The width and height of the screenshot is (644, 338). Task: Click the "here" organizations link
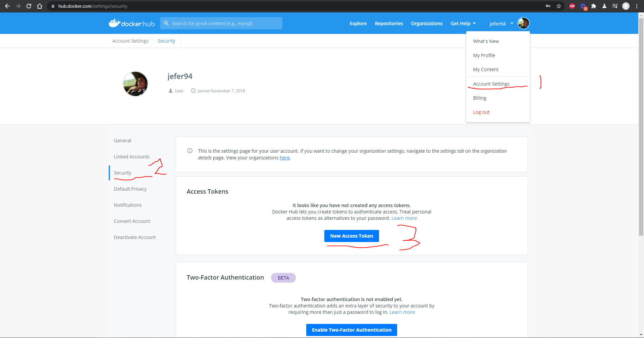[284, 158]
